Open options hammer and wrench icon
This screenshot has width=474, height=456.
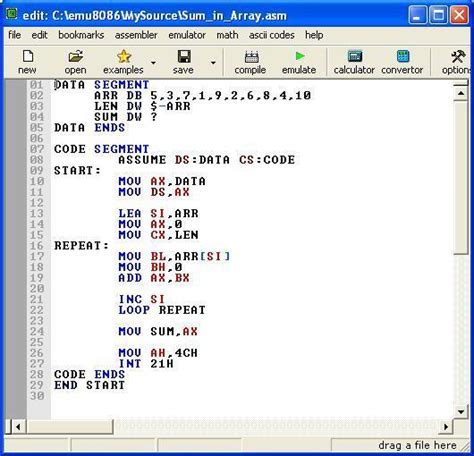coord(458,57)
